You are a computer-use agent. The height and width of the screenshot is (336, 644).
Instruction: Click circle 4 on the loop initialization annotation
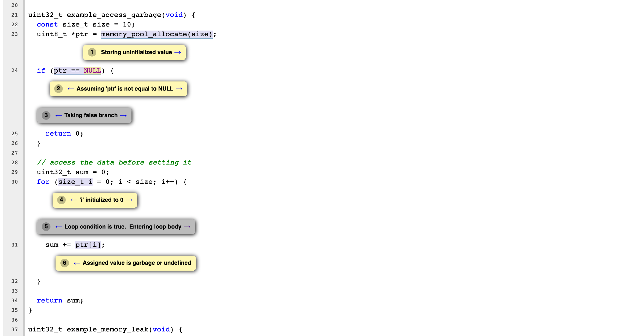click(61, 200)
